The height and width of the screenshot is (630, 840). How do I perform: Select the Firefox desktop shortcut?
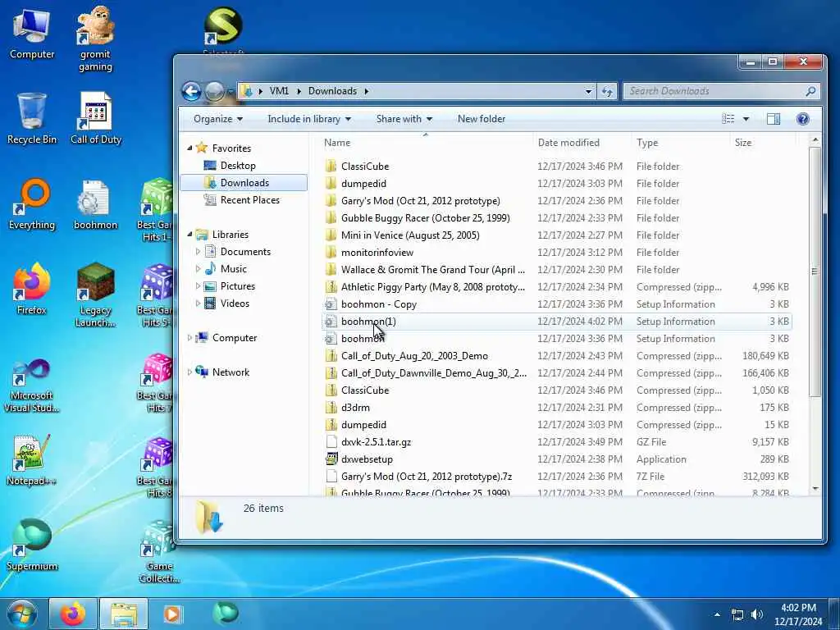pos(32,288)
